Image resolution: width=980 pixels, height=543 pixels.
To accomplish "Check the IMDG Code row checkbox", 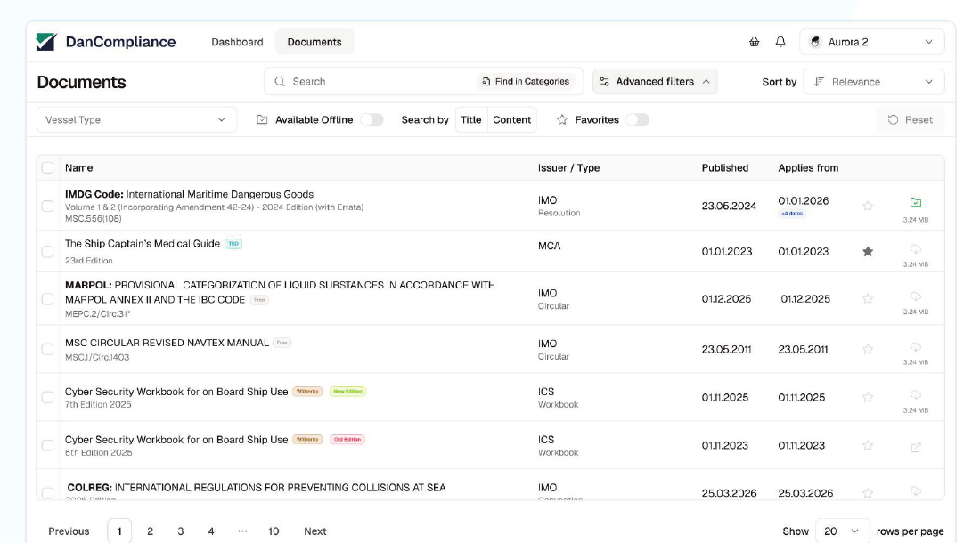I will click(47, 206).
